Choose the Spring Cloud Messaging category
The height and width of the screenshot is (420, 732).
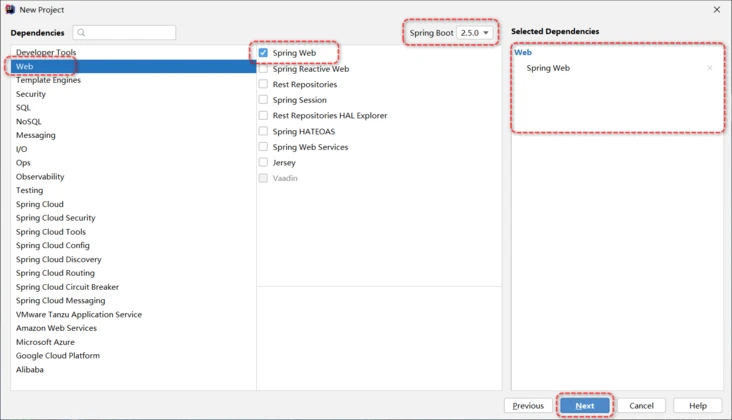[134, 301]
